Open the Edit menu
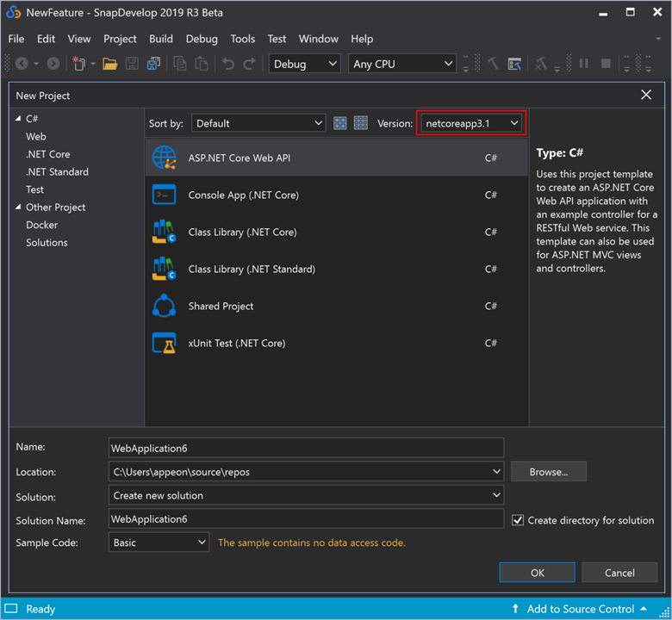672x620 pixels. (46, 39)
